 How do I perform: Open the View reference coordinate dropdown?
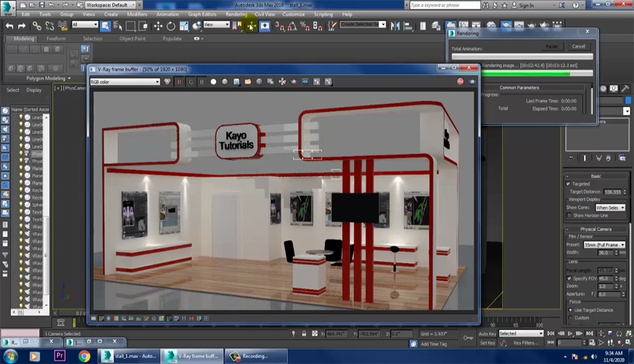pos(216,25)
